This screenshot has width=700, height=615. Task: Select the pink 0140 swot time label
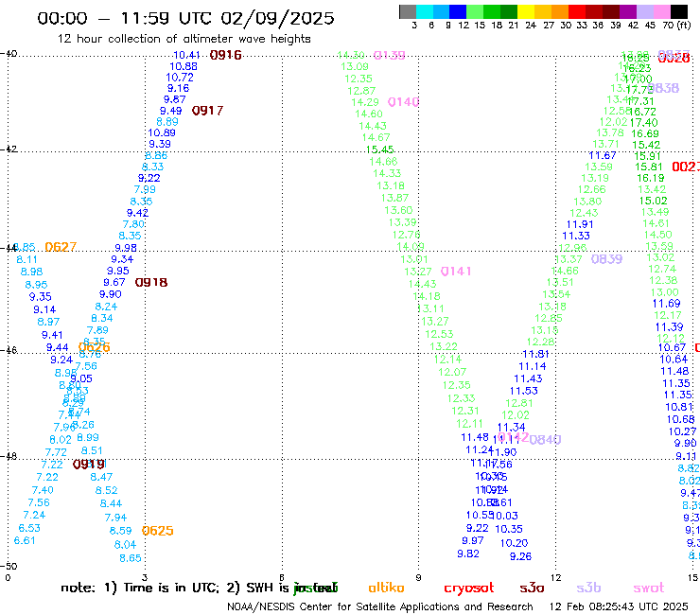pyautogui.click(x=403, y=102)
